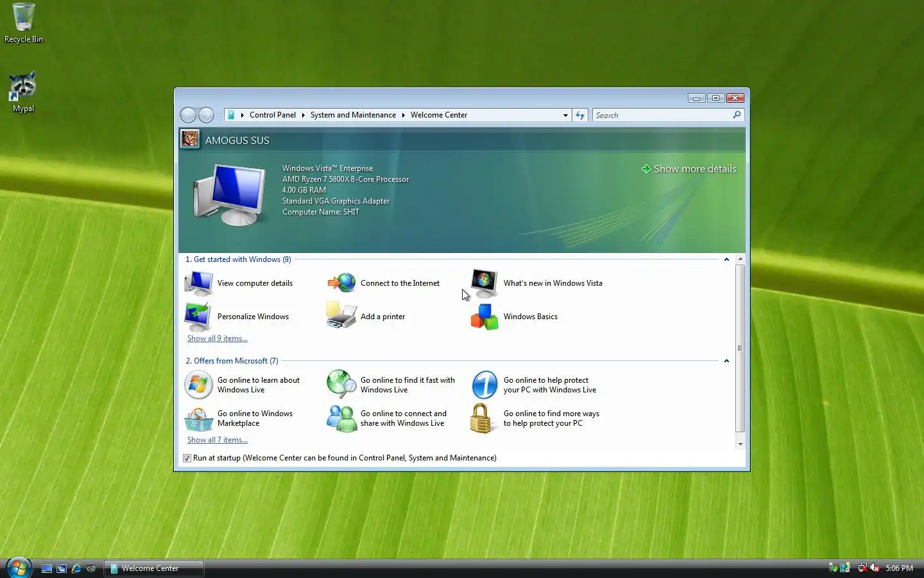Viewport: 924px width, 578px height.
Task: Select Connect to the Internet item
Action: 384,283
